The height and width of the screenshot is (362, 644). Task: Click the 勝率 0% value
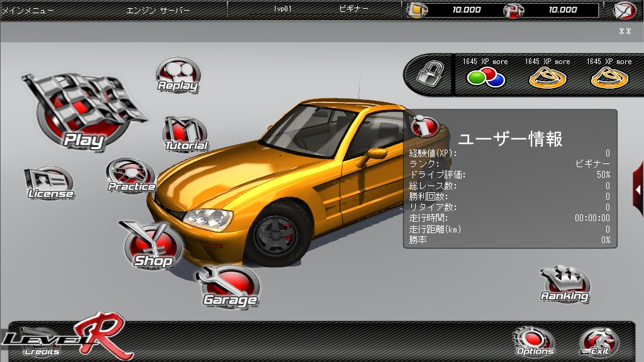point(606,239)
